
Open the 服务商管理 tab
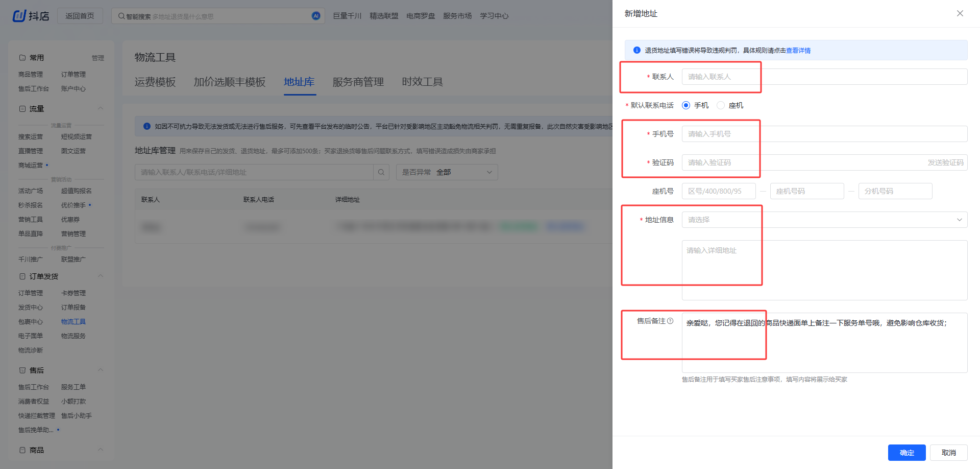click(x=358, y=82)
